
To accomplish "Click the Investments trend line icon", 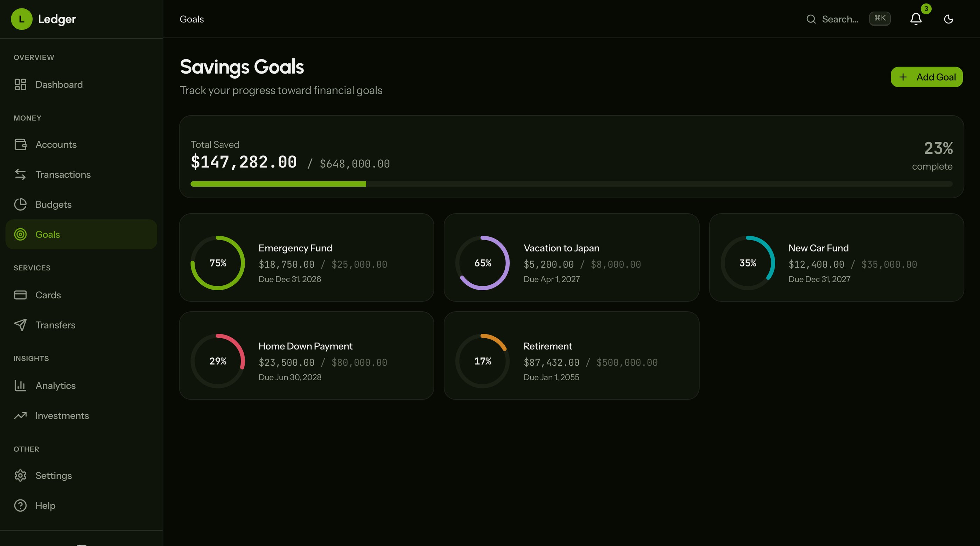I will point(20,415).
